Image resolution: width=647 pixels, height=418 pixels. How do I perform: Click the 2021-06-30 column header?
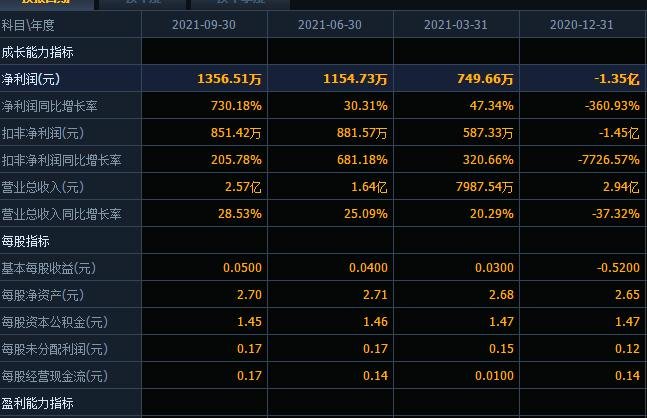(x=330, y=25)
